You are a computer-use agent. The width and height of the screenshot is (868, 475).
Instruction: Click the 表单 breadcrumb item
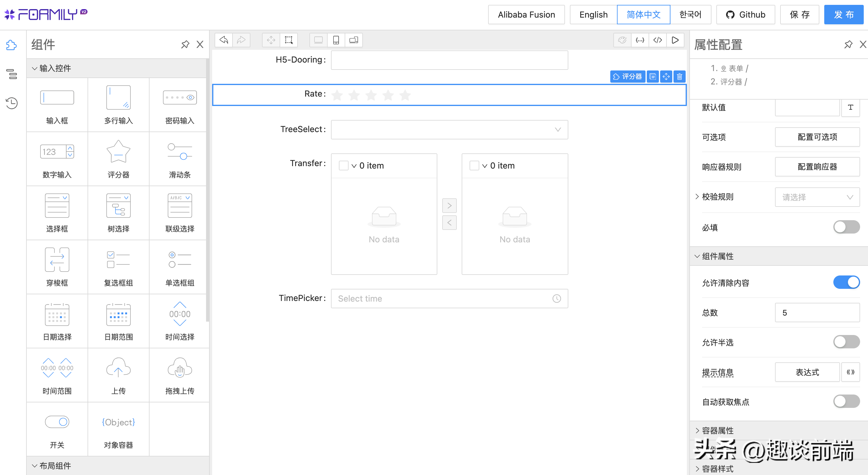point(735,68)
